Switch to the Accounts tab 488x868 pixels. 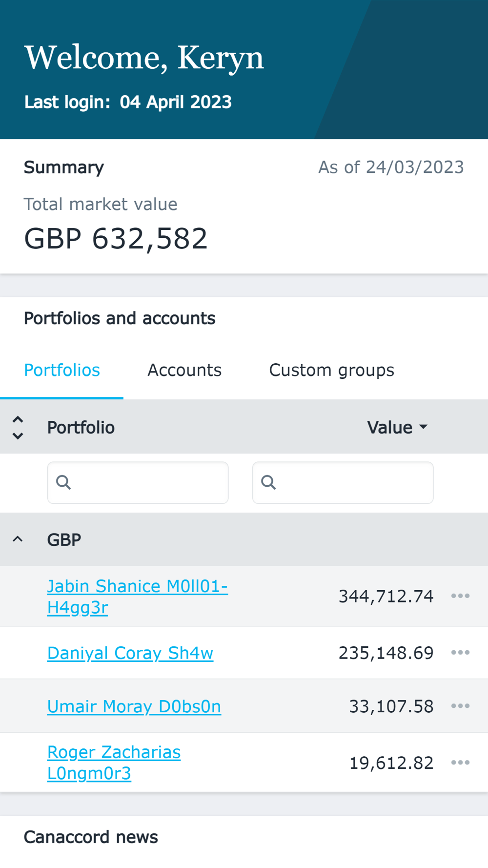coord(184,370)
